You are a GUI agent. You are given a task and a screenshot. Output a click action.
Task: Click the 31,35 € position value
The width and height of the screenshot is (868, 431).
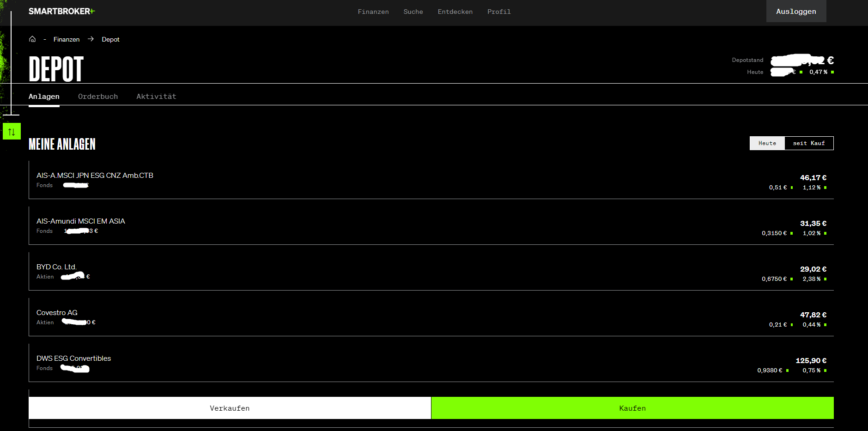[813, 223]
